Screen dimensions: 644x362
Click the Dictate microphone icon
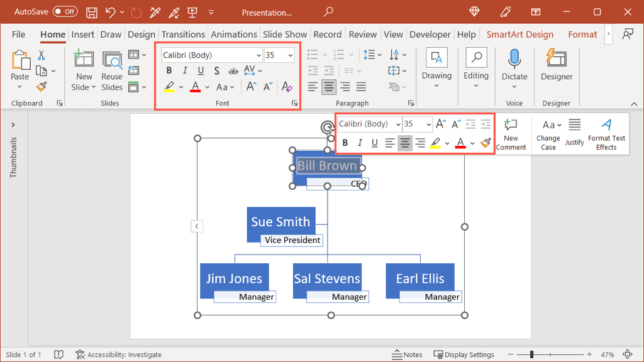point(514,60)
